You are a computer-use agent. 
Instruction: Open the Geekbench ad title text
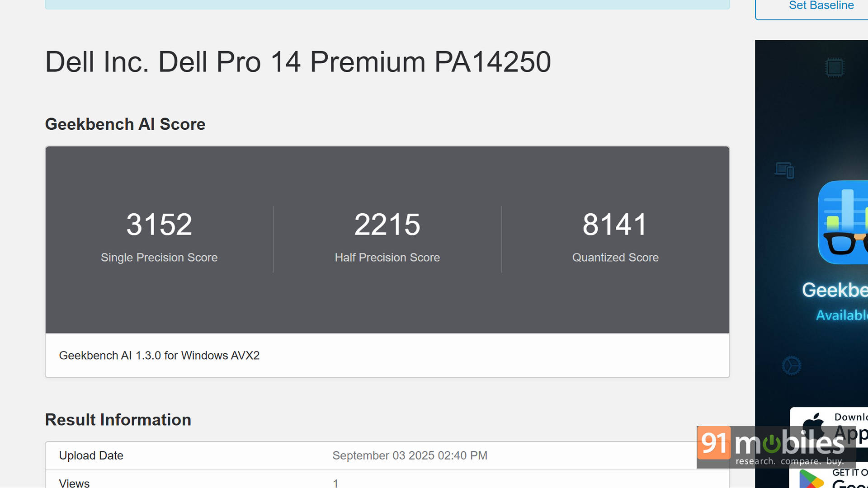pyautogui.click(x=835, y=290)
